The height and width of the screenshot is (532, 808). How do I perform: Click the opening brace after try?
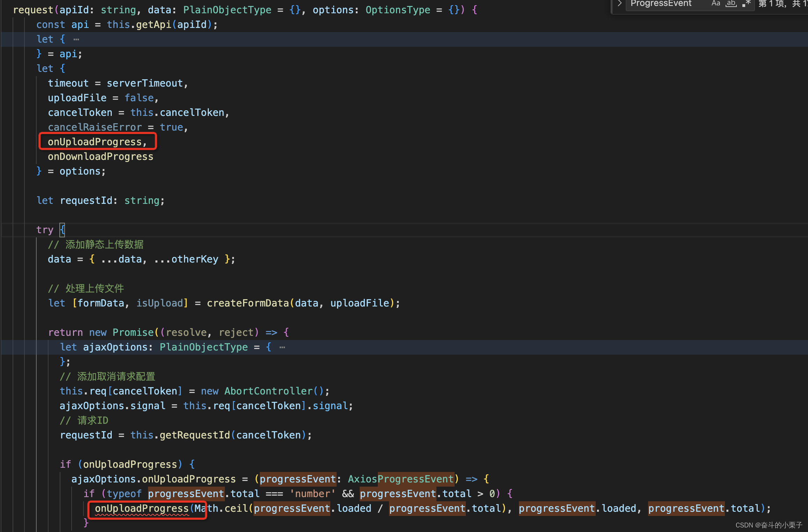62,230
